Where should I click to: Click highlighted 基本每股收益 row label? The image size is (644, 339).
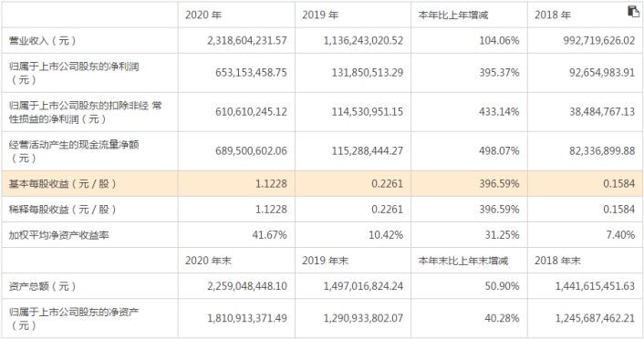62,184
